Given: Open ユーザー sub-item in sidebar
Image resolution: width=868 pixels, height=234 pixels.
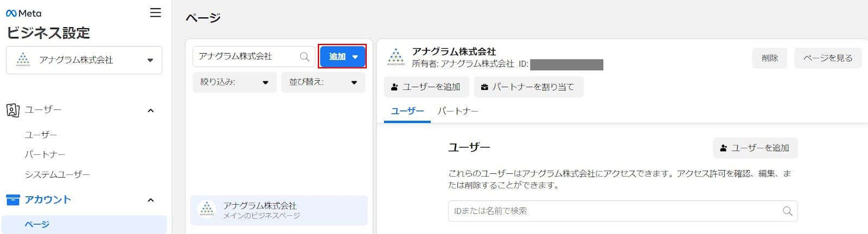Looking at the screenshot, I should [x=41, y=135].
